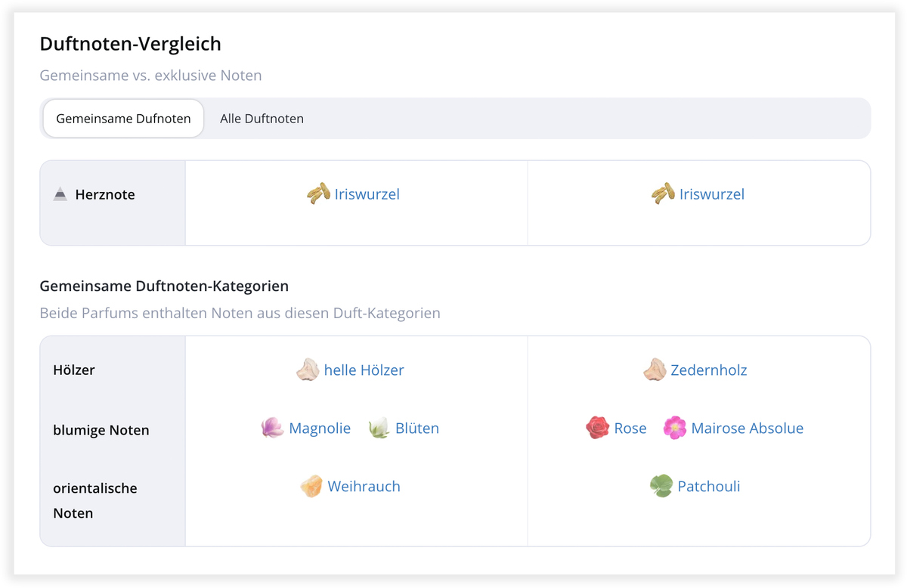Select the Gemeinsame Dufnoten tab

pos(122,118)
